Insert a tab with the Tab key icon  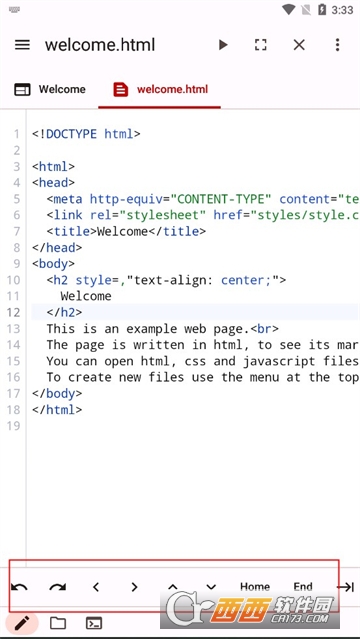point(345,587)
